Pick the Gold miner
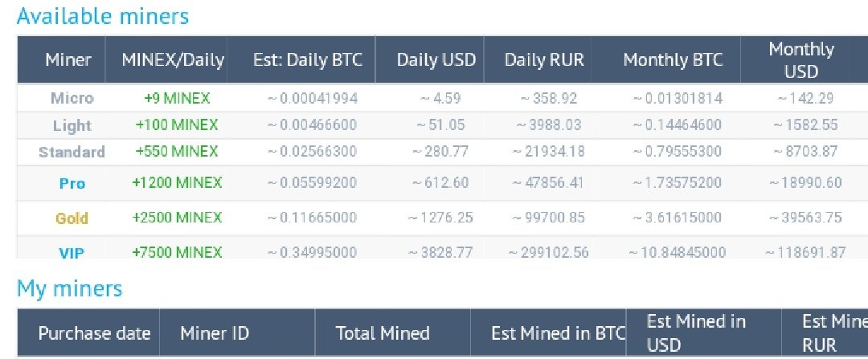Image resolution: width=868 pixels, height=359 pixels. (x=72, y=218)
